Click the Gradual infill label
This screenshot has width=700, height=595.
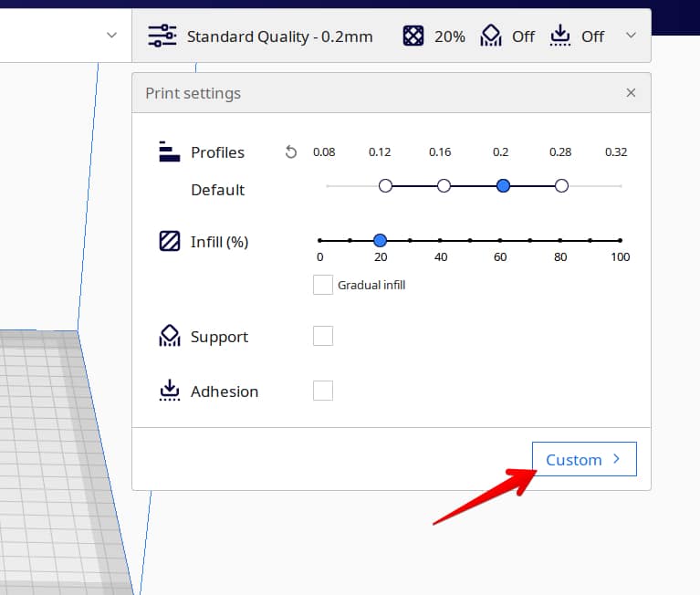(x=371, y=285)
